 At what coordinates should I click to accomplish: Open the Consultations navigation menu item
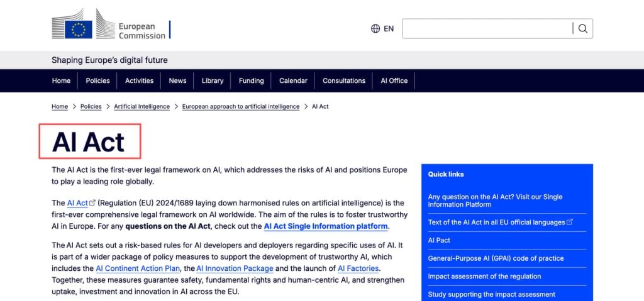click(x=344, y=80)
